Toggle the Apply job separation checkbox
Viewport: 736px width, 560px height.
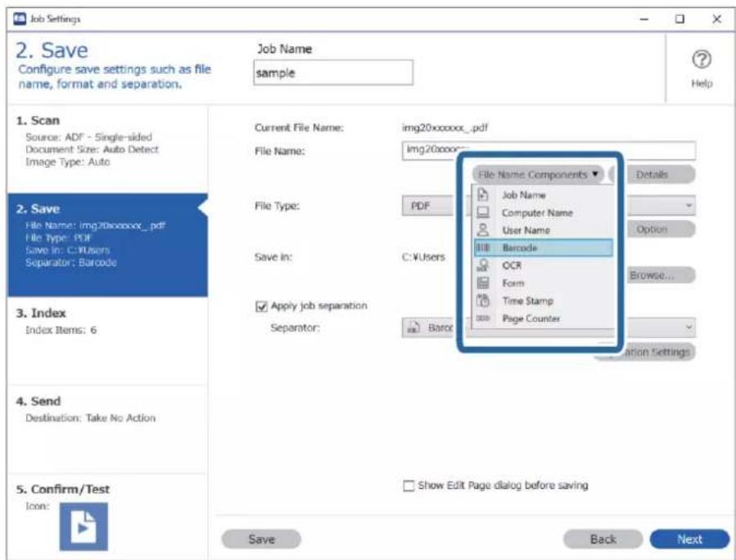261,306
